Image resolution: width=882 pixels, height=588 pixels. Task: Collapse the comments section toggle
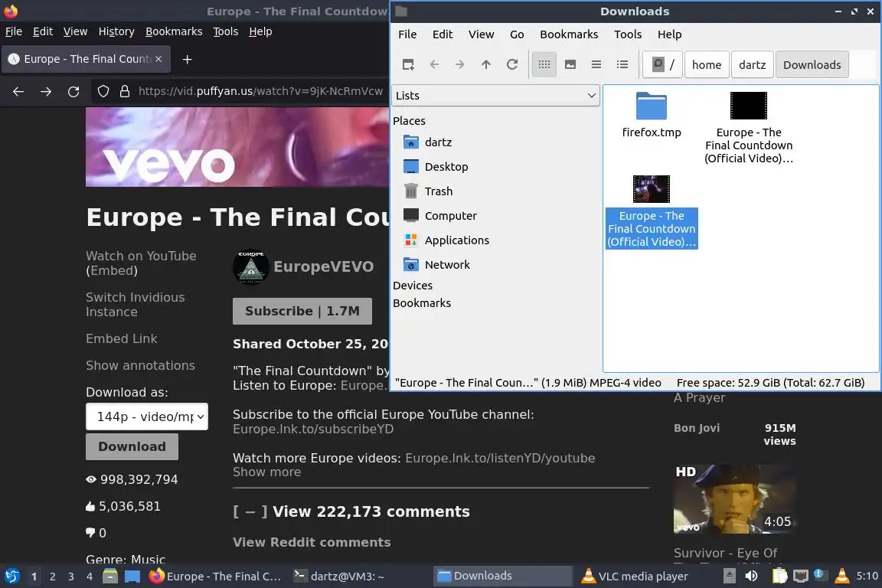click(250, 511)
